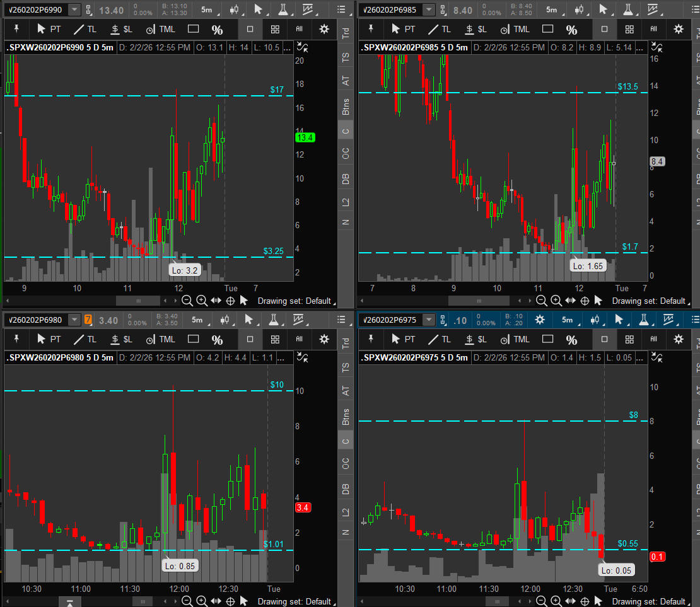The image size is (700, 607).
Task: Click the crosshair pan icon in P6980 chart
Action: point(231,601)
